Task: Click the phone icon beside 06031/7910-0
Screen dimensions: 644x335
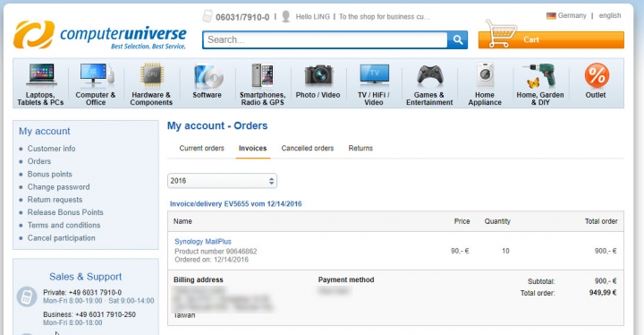Action: [208, 16]
